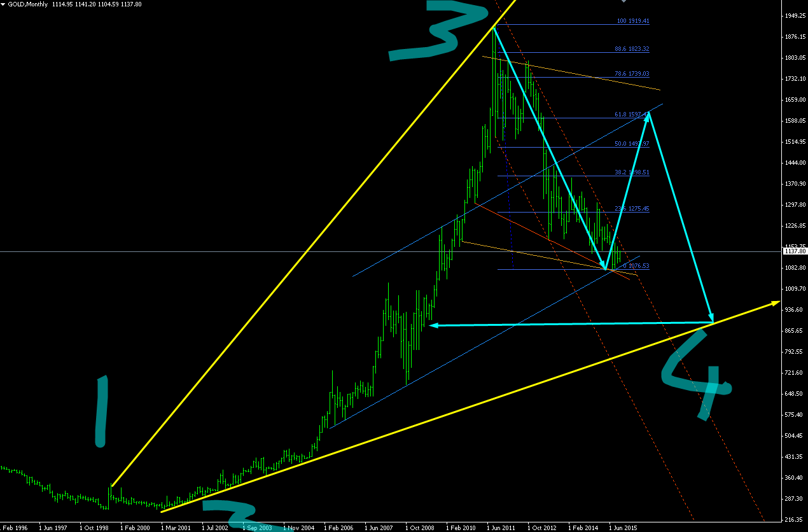This screenshot has height=532, width=808.
Task: Click the date label 1 Oct 2008
Action: tap(419, 528)
